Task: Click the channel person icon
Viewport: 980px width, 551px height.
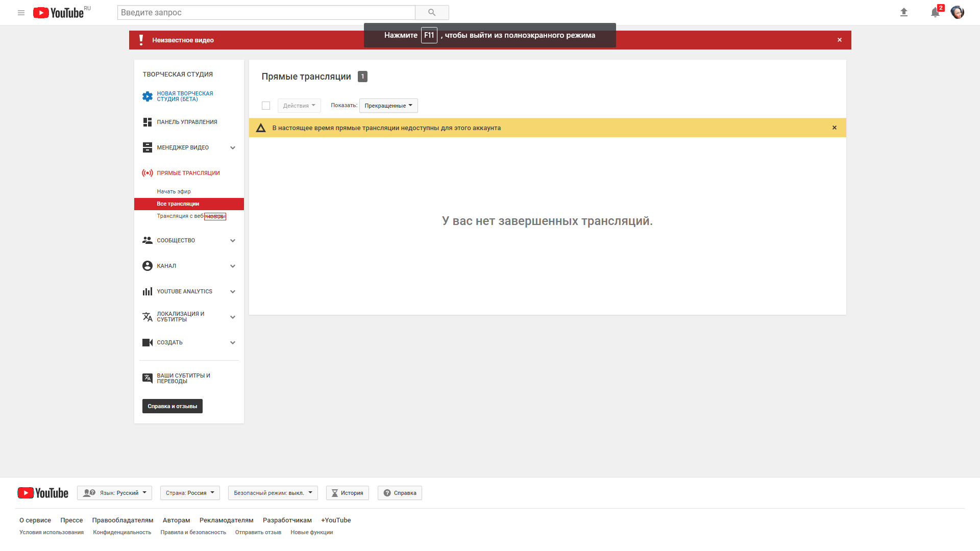Action: click(148, 266)
